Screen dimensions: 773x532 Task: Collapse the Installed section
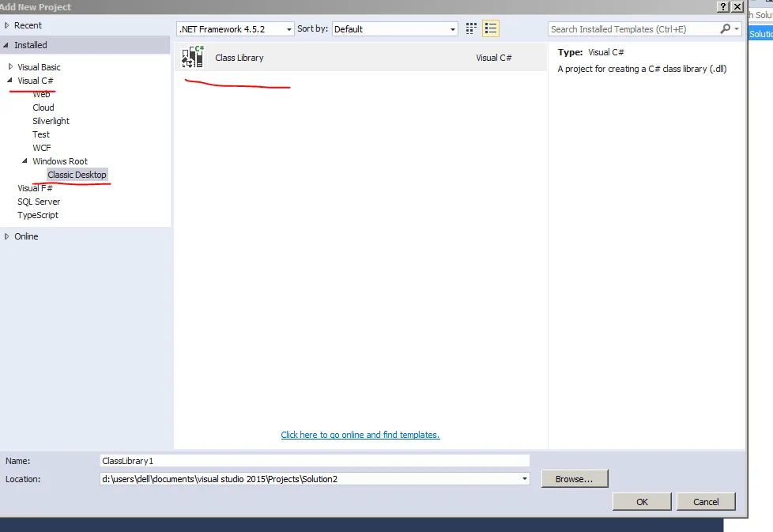tap(6, 45)
